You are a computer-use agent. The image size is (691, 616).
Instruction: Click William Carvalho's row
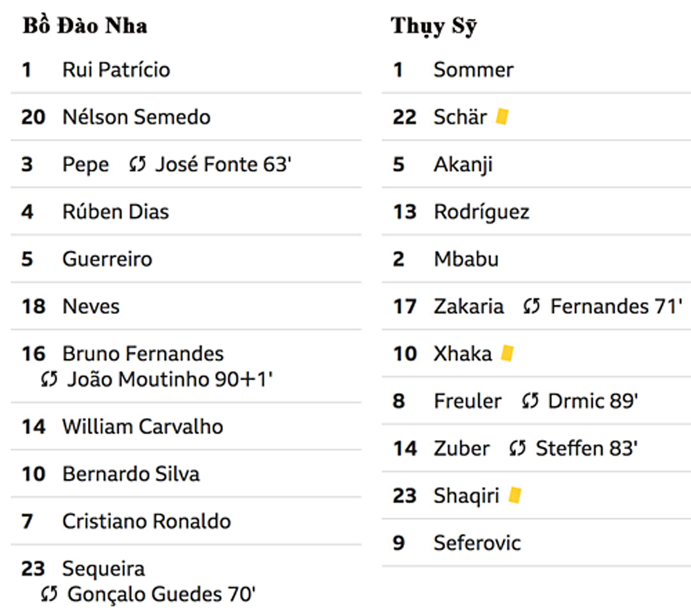pos(186,427)
